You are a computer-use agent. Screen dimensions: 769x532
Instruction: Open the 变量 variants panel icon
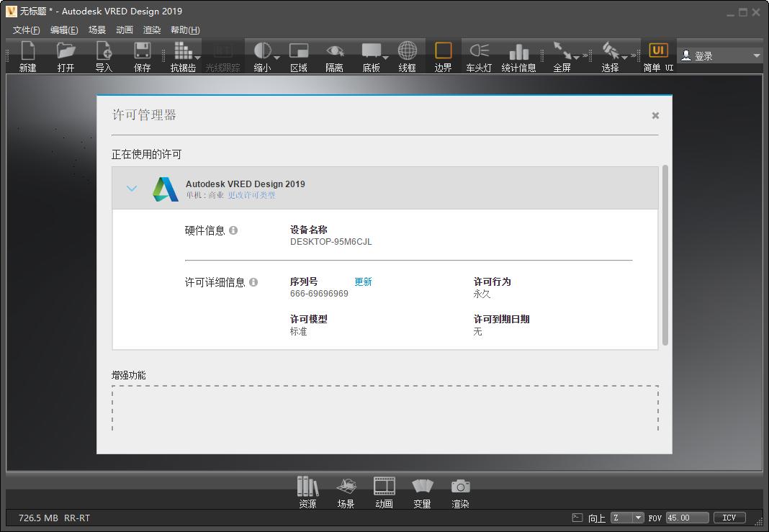422,486
